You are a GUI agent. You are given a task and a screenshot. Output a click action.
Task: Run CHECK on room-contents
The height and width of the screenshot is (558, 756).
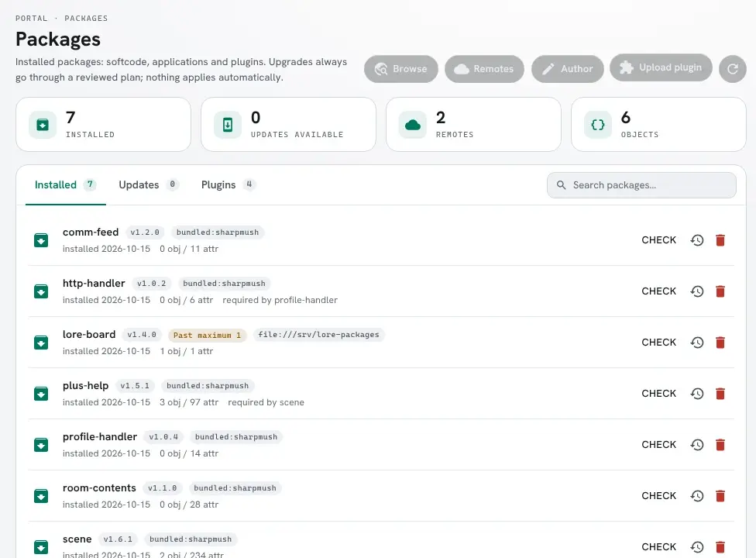(658, 496)
